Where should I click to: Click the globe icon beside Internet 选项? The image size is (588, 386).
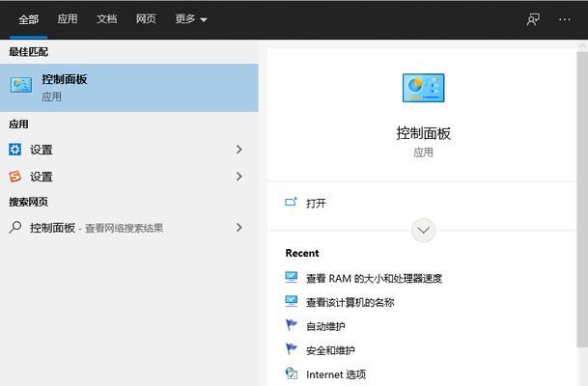point(292,373)
